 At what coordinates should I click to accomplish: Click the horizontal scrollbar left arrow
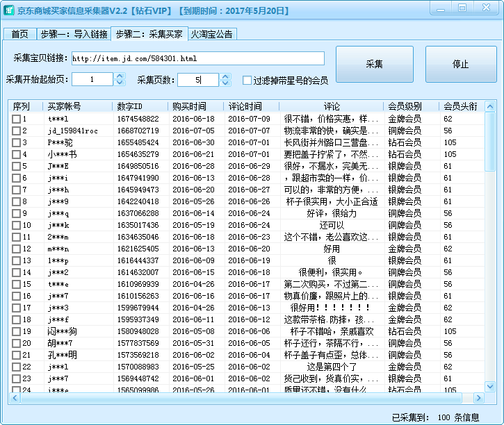pos(14,397)
